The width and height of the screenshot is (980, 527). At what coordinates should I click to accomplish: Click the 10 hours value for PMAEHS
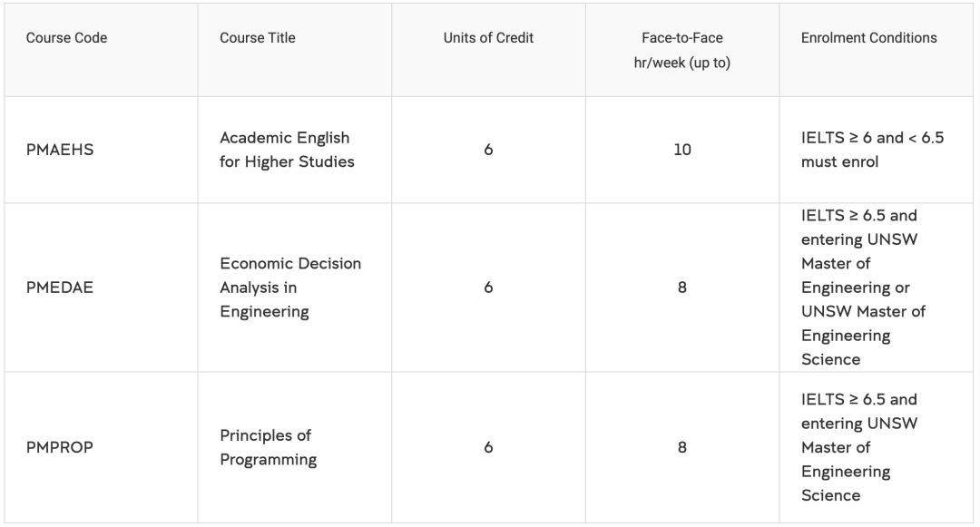coord(681,150)
